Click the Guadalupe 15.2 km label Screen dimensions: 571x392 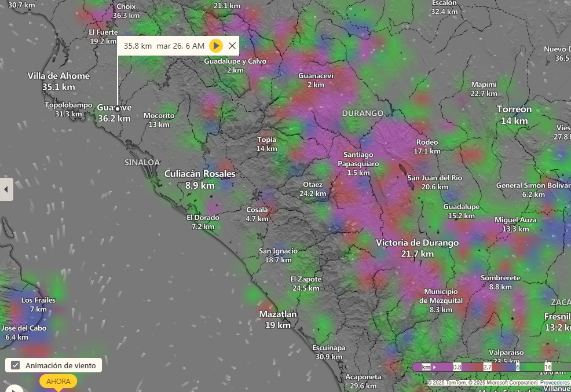click(x=462, y=211)
